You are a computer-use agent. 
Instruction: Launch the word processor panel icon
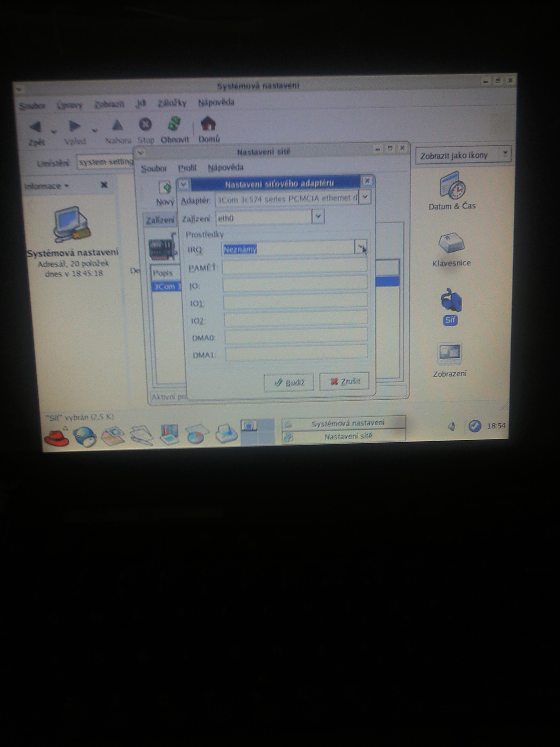coord(142,435)
